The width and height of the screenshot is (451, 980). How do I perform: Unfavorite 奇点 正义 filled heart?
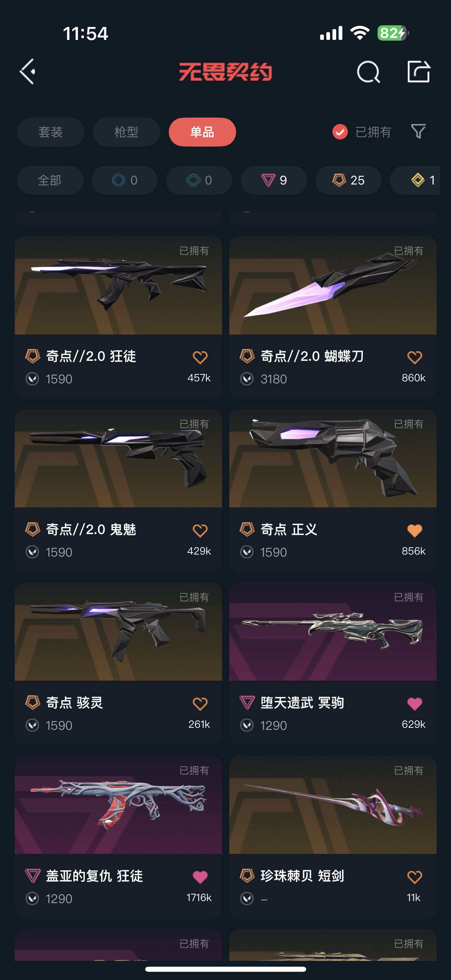click(x=414, y=530)
